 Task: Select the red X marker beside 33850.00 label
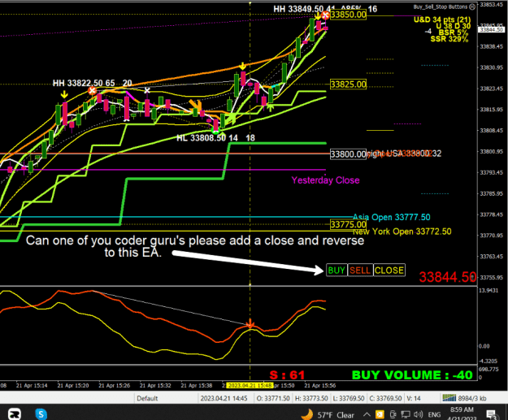325,15
